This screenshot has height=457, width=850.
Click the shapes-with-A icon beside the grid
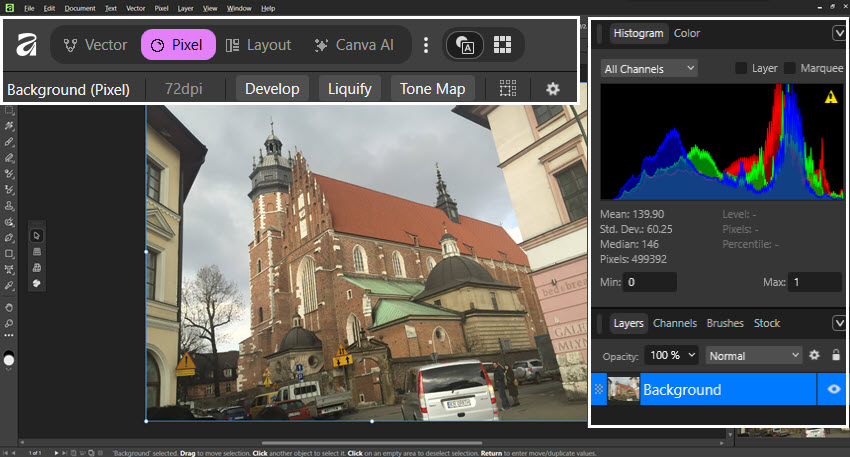[x=465, y=45]
